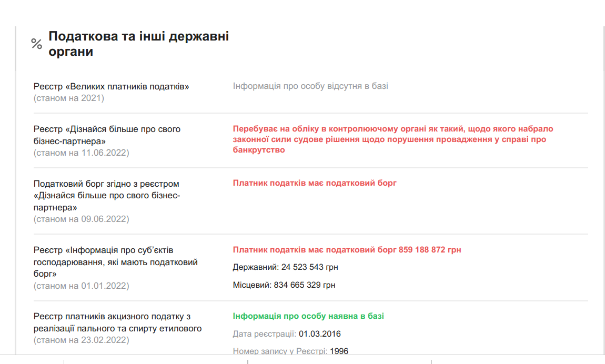
Task: Click the heading «Податкова та інші державні органи»
Action: (138, 44)
